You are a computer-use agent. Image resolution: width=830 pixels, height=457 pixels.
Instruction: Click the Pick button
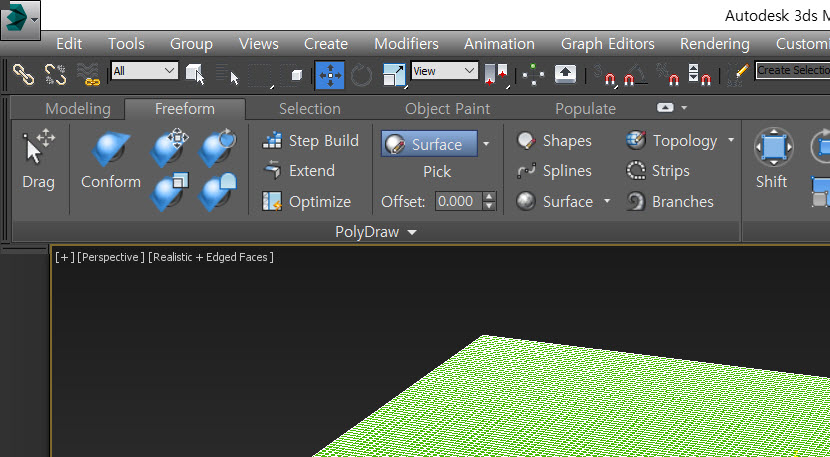437,172
